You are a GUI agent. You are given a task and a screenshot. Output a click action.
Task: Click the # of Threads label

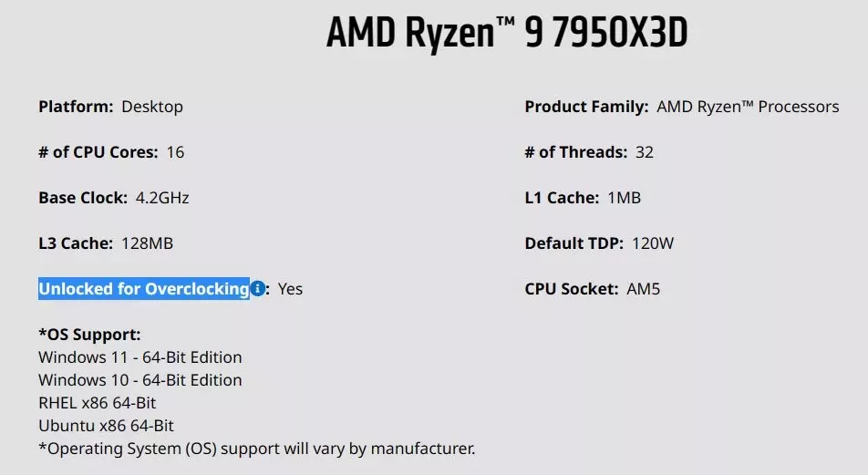click(576, 152)
